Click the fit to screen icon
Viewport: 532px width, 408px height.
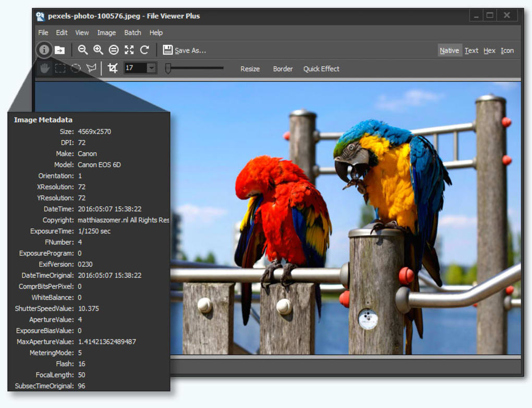[129, 50]
